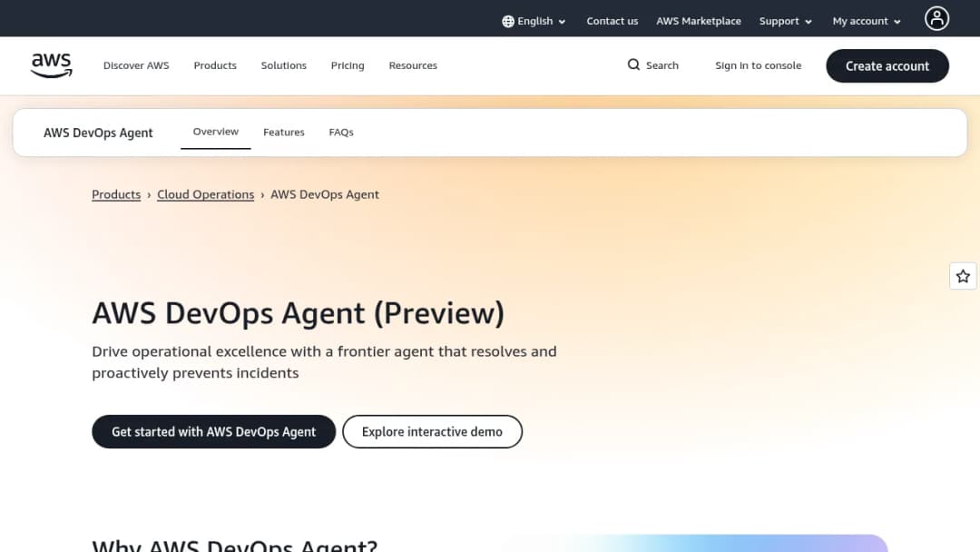Screen dimensions: 980x552
Task: Click Explore interactive demo button
Action: [433, 432]
